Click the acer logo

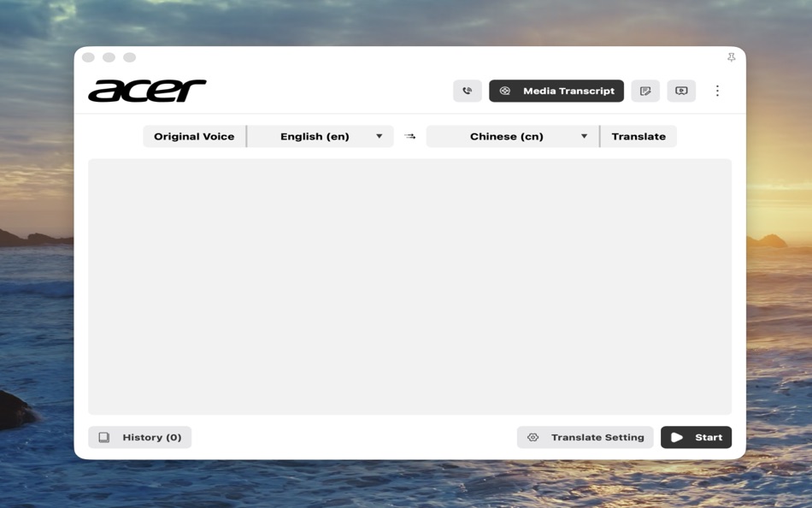pos(148,89)
